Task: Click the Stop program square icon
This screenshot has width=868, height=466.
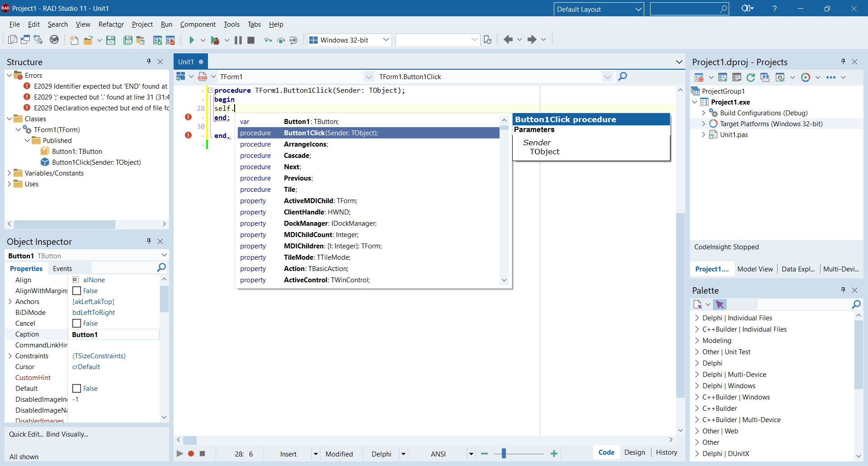Action: point(251,40)
